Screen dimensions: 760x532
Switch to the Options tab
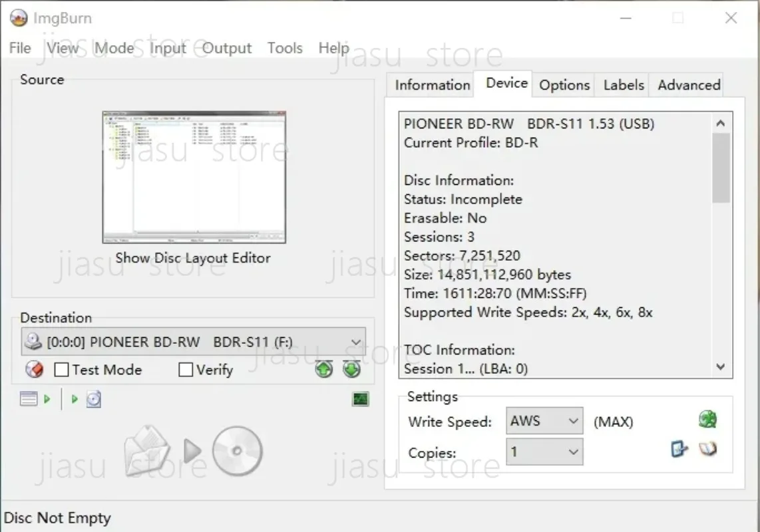pos(564,85)
